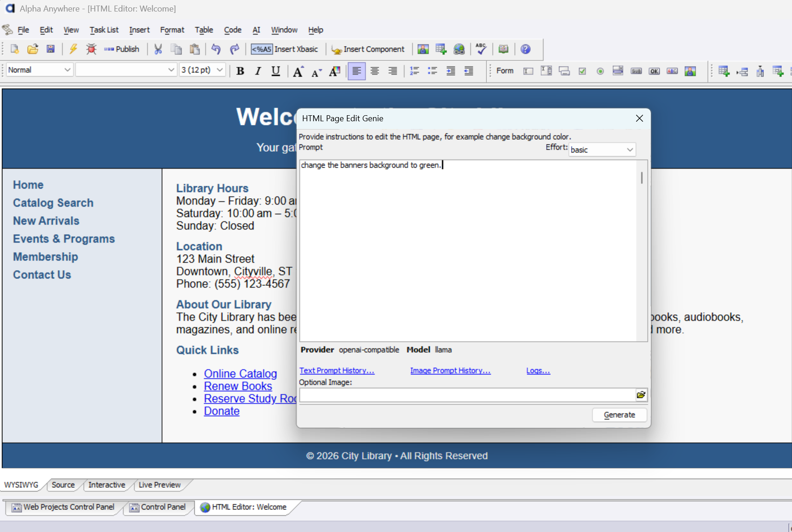
Task: Click the Paste clipboard icon
Action: click(195, 49)
